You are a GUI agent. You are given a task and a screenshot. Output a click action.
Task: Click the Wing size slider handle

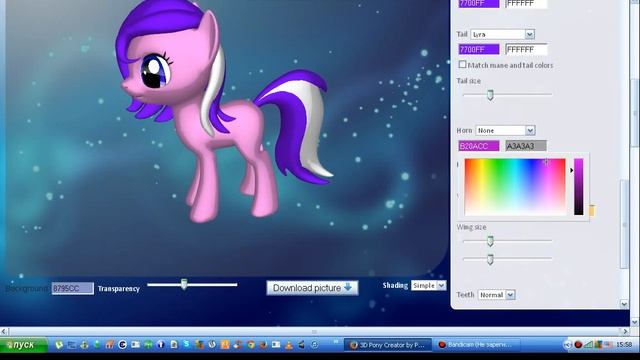pyautogui.click(x=490, y=241)
